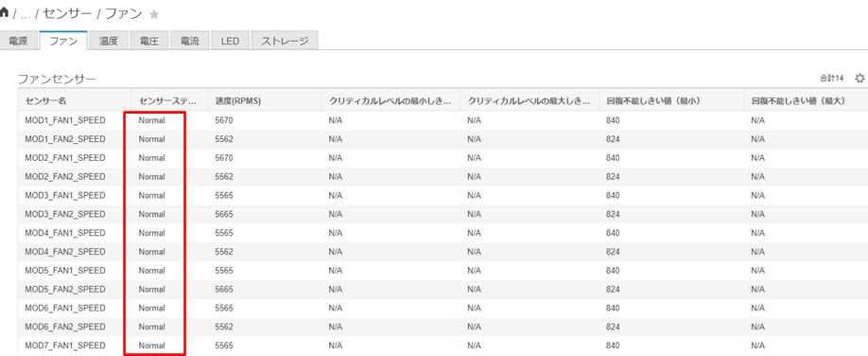Select the MOD7_FAN1_SPEED row name
Viewport: 868px width, 356px height.
(x=64, y=346)
